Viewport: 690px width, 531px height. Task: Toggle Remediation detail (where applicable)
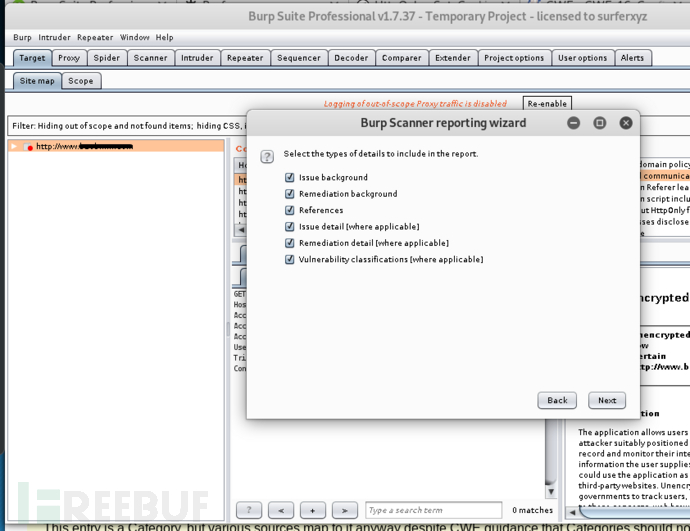click(x=289, y=243)
